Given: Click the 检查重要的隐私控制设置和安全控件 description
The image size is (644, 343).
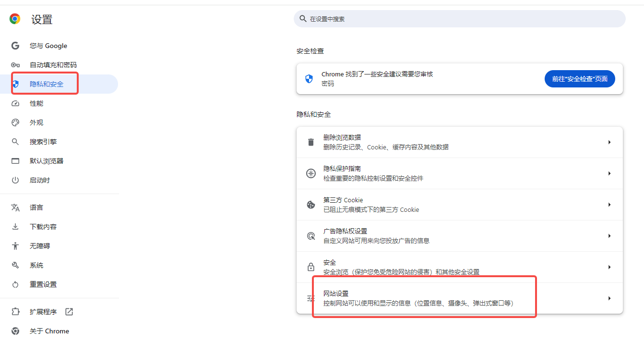Looking at the screenshot, I should (373, 178).
